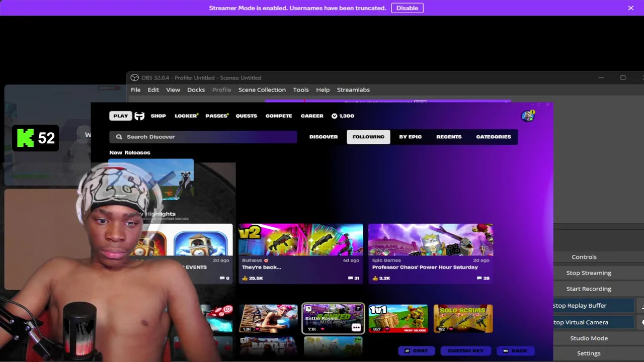Click the 25.5K likes thumbs-up icon

tap(245, 278)
